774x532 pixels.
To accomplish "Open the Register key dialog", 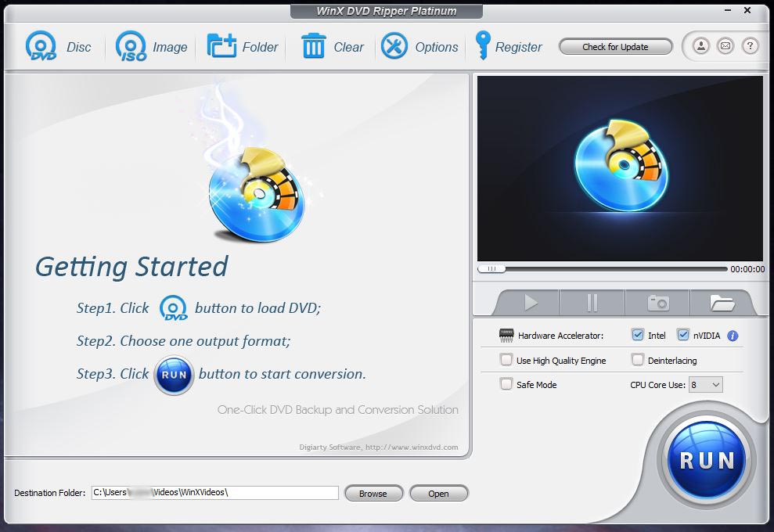I will (x=483, y=47).
